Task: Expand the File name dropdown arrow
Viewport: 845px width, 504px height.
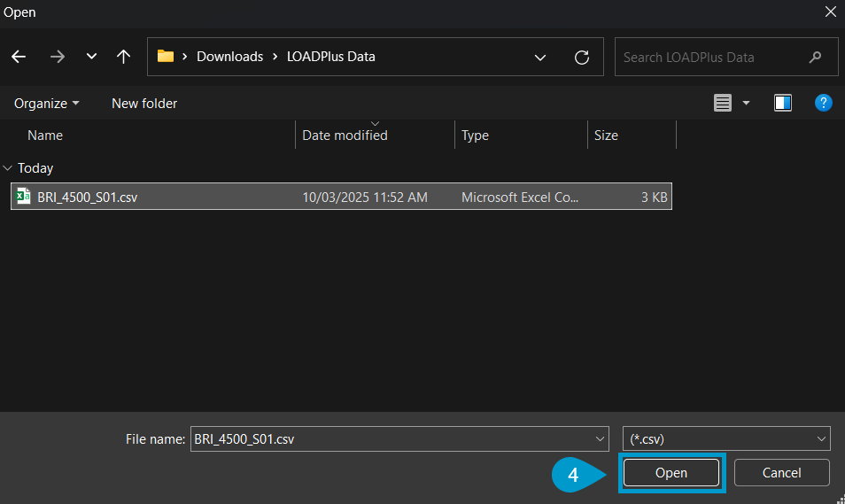Action: (x=600, y=438)
